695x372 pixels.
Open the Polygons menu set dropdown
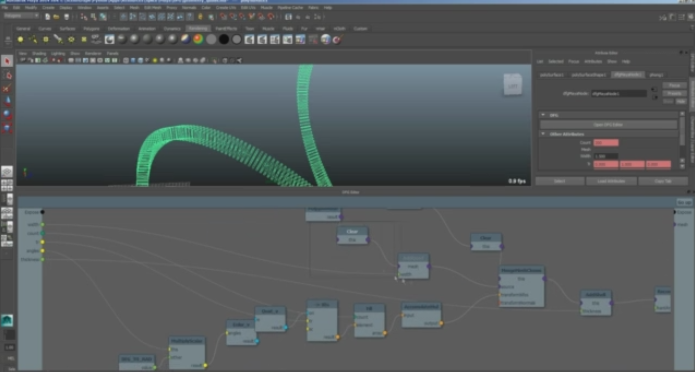tap(21, 16)
